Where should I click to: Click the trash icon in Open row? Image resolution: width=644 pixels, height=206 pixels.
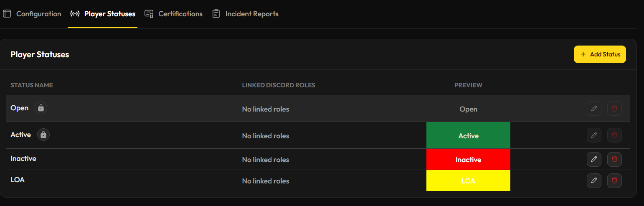coord(614,109)
